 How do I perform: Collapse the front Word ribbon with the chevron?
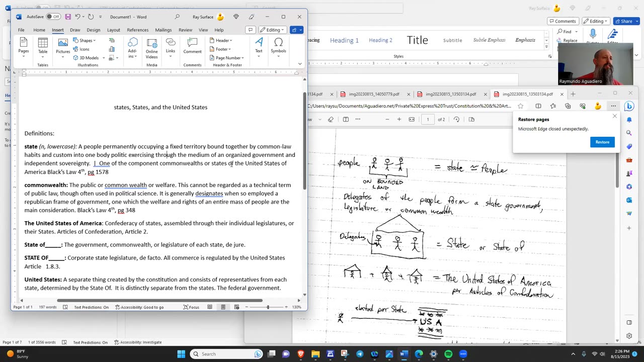tap(300, 64)
